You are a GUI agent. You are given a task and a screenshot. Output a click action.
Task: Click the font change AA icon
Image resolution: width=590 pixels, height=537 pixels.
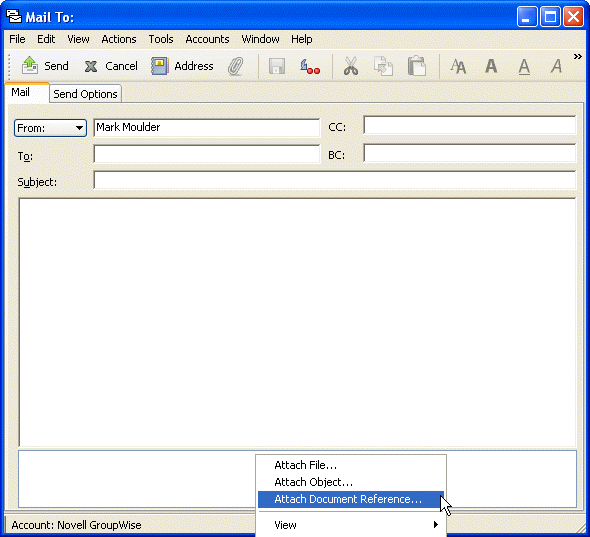(458, 67)
